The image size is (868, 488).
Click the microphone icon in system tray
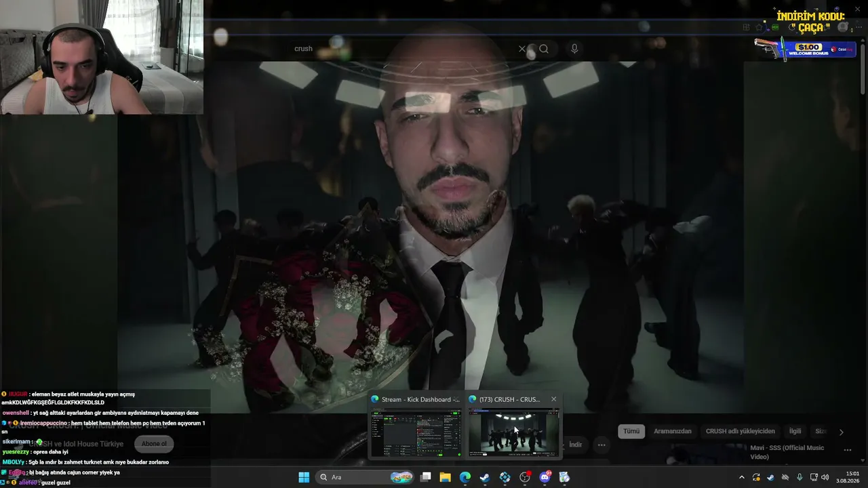point(800,477)
